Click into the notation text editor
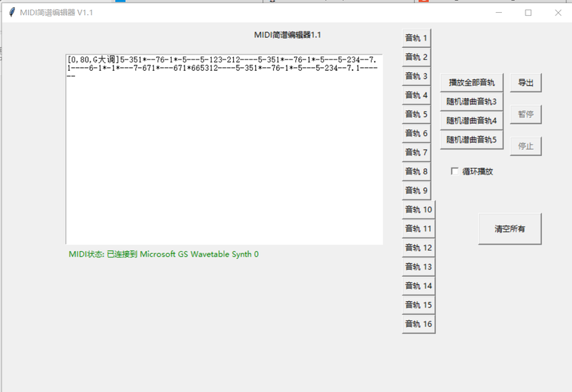Image resolution: width=572 pixels, height=392 pixels. click(225, 150)
